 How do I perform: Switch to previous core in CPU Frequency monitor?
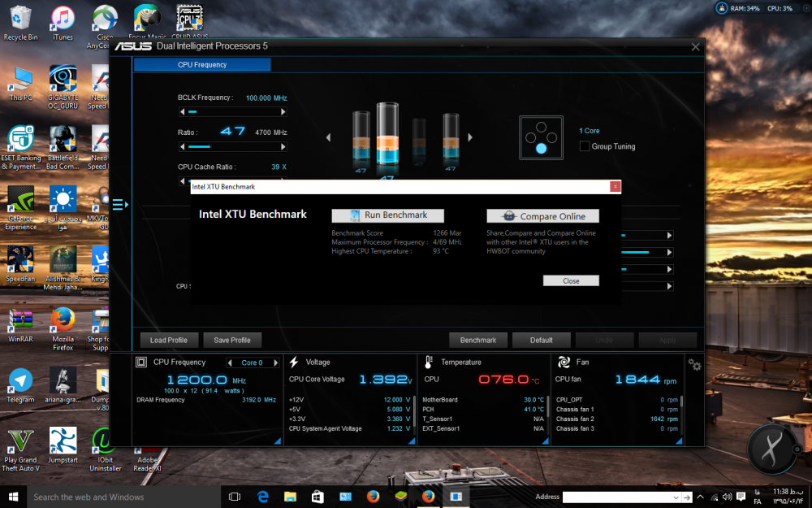coord(230,363)
